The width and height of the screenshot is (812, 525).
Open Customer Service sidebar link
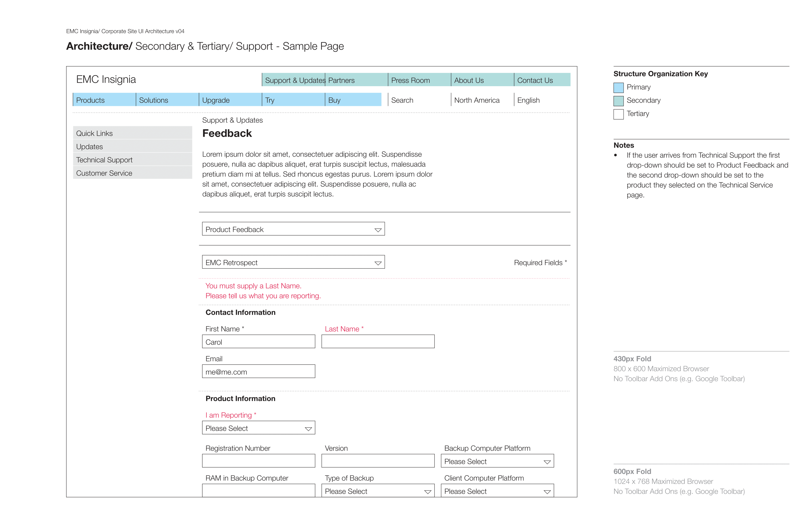point(132,173)
